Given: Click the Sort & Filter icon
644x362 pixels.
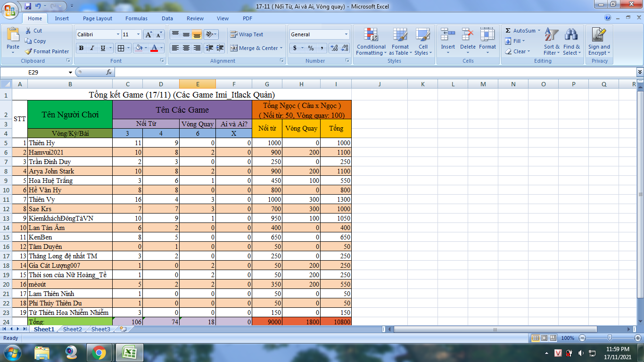Looking at the screenshot, I should pos(551,35).
